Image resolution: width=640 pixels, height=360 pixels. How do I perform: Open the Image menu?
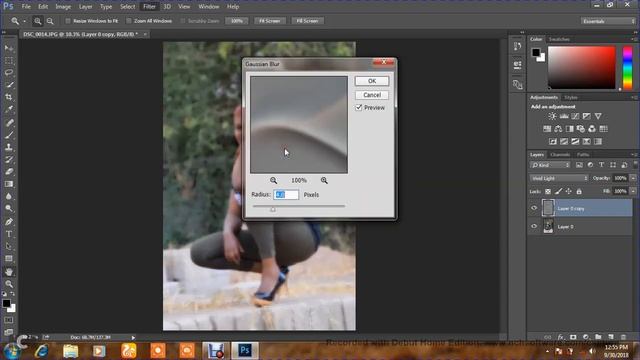(63, 7)
